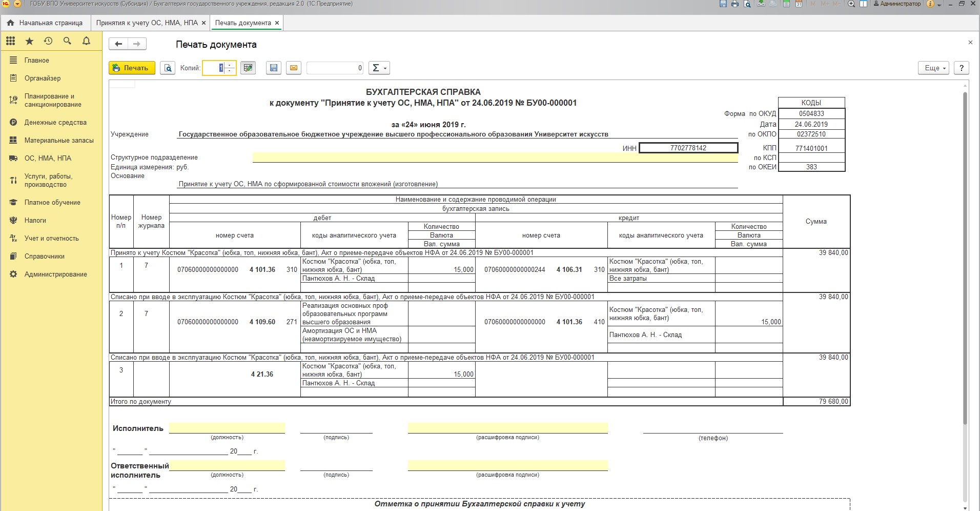Open the Денежные средства section

pos(51,122)
